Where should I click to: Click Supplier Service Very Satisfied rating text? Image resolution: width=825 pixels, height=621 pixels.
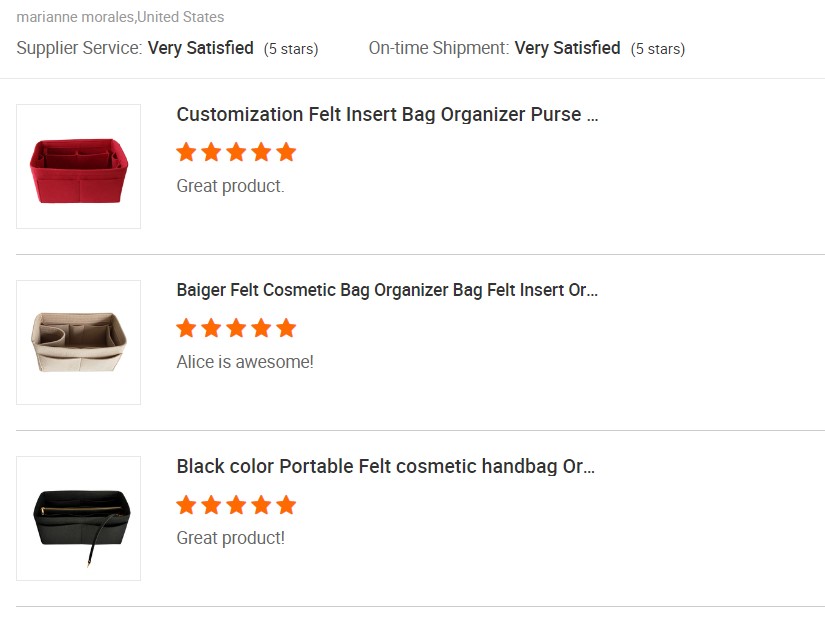[x=200, y=48]
